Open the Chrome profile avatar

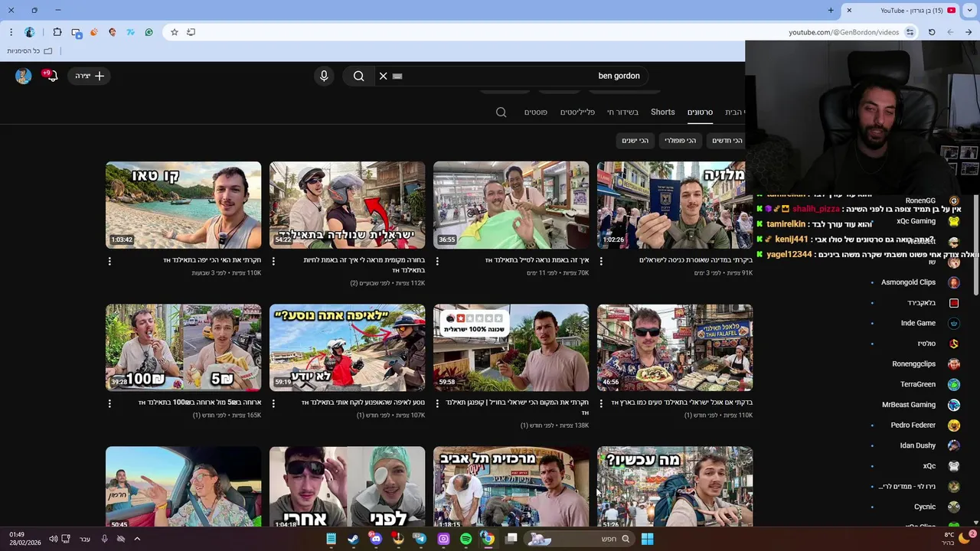tap(30, 32)
